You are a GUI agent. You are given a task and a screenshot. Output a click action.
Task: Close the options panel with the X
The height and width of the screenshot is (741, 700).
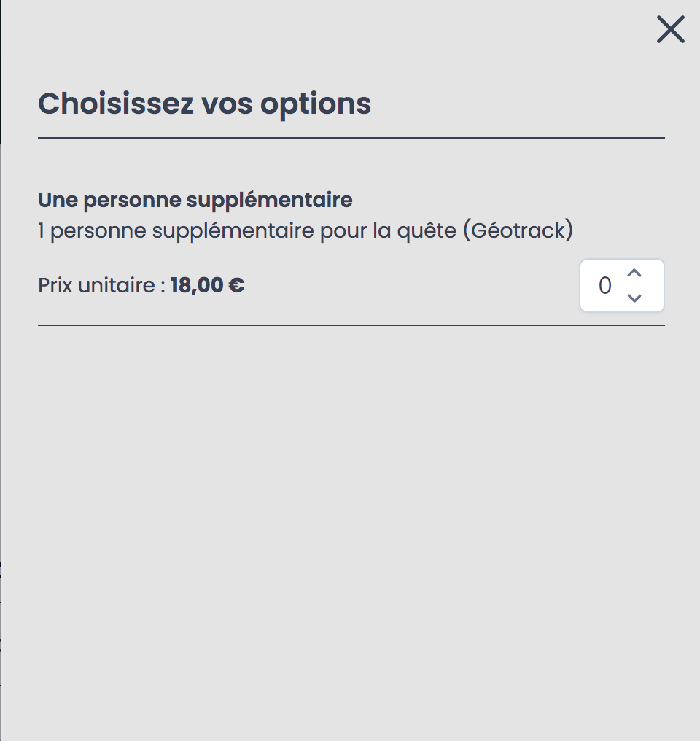[x=671, y=29]
